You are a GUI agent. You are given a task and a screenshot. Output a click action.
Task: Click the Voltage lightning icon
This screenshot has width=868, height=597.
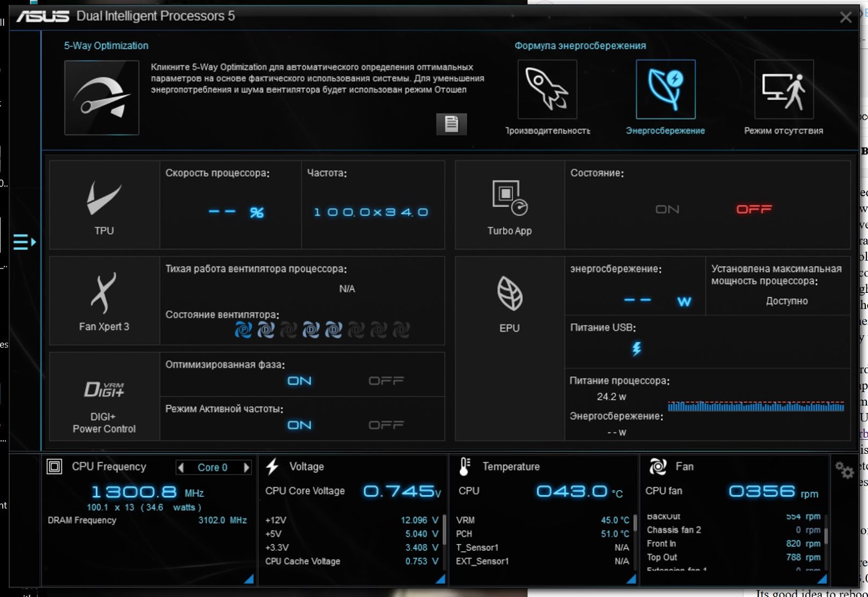(272, 466)
